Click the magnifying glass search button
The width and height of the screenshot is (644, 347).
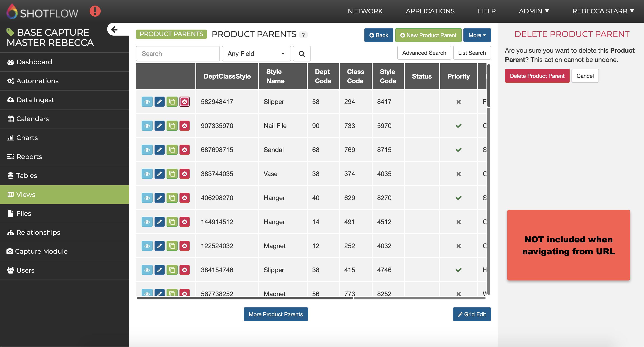click(x=301, y=54)
